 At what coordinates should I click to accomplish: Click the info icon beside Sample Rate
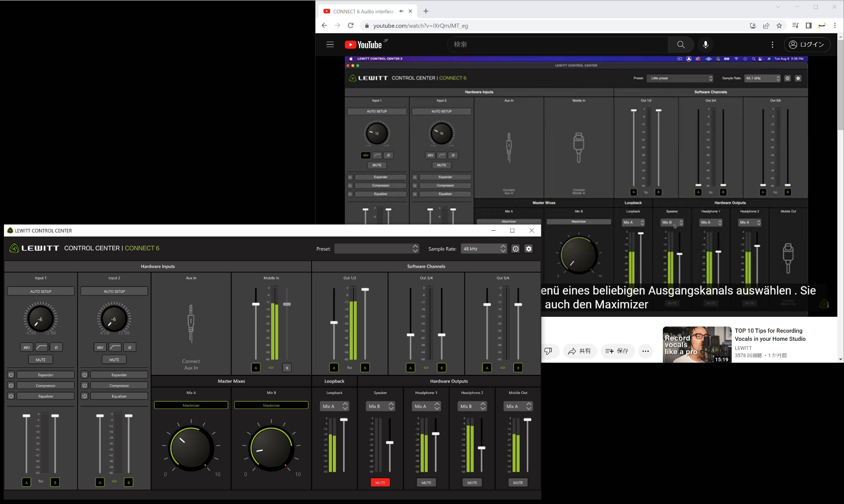tap(516, 249)
